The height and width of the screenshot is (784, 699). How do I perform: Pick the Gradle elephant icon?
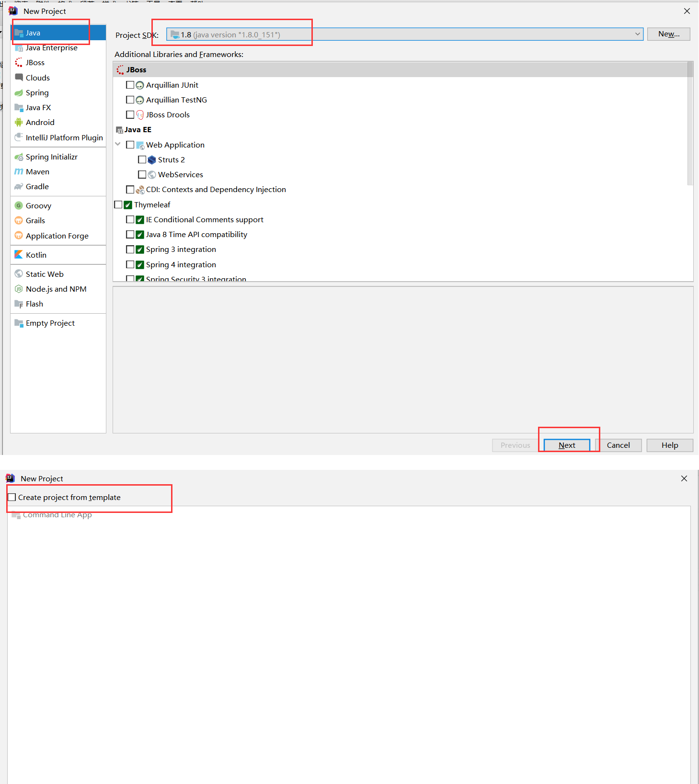tap(19, 186)
